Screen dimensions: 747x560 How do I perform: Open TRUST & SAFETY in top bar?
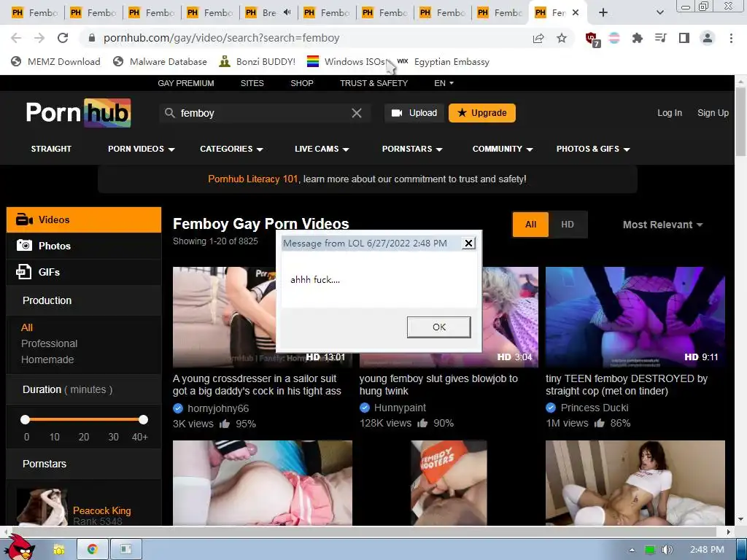[374, 83]
